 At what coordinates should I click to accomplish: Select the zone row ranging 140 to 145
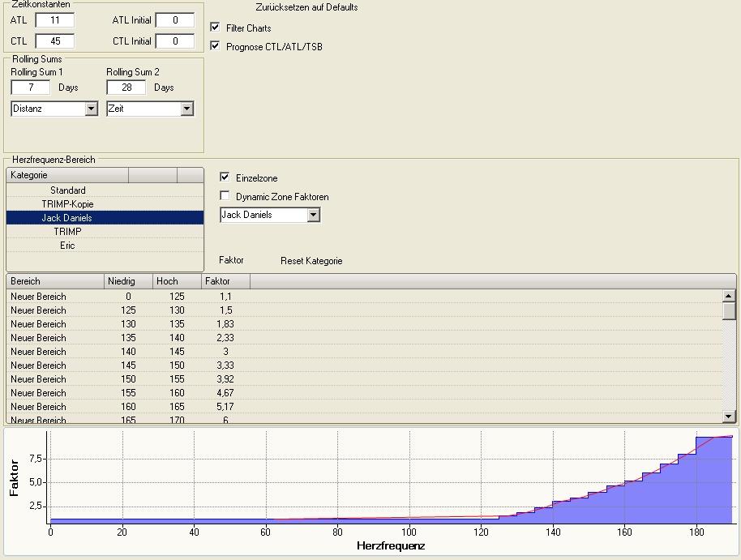click(364, 352)
